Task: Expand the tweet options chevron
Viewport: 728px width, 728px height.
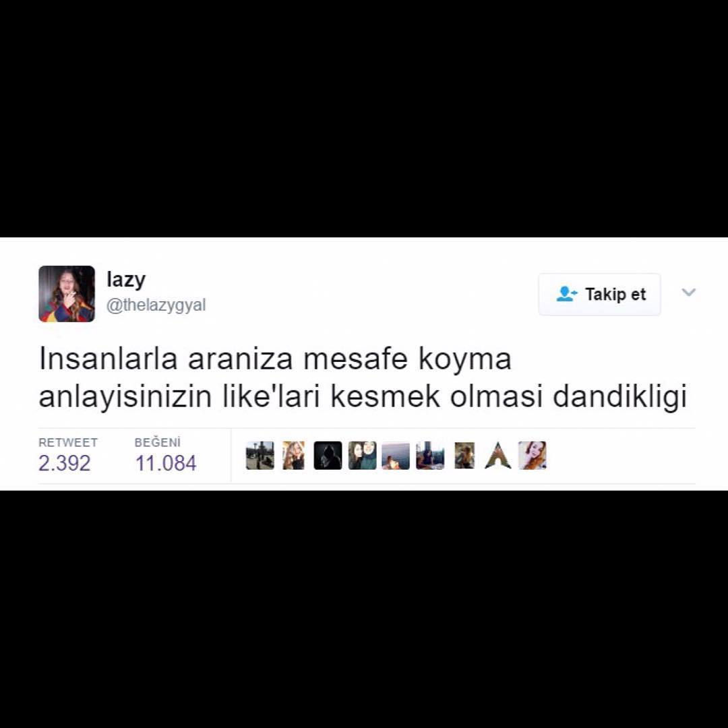Action: (x=688, y=292)
